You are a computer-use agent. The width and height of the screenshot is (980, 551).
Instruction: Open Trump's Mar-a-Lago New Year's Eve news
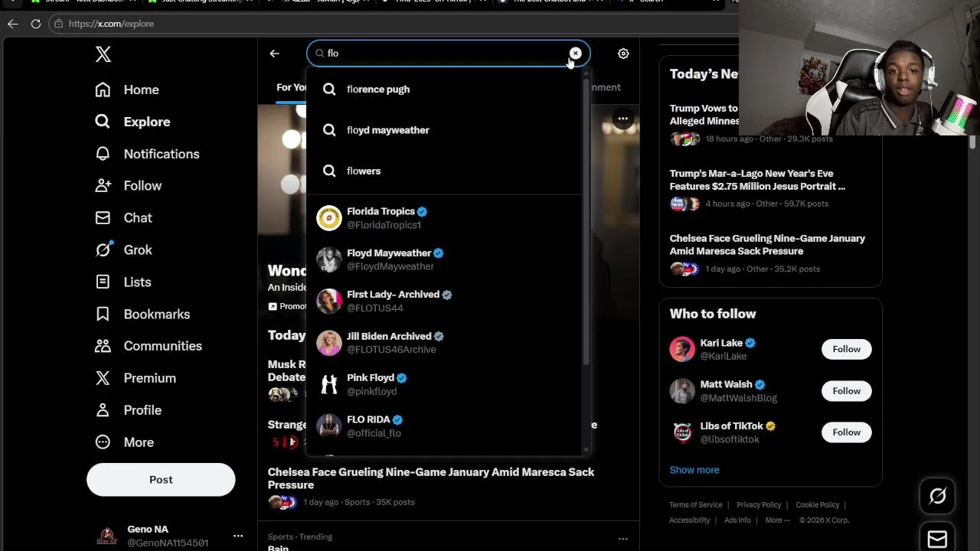(x=770, y=190)
